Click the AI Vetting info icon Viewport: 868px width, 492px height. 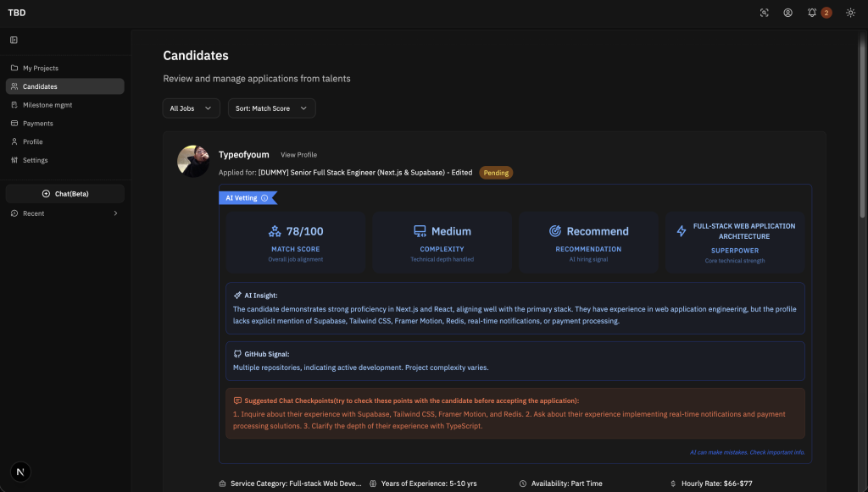(x=264, y=198)
